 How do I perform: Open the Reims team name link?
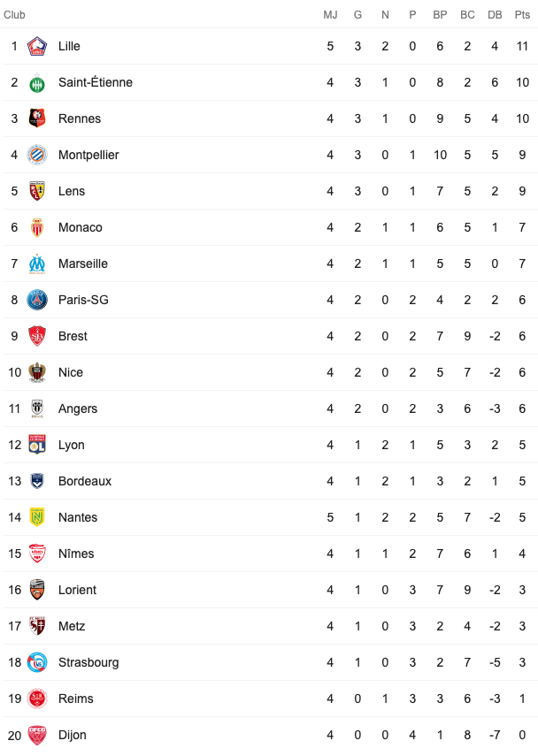click(76, 699)
